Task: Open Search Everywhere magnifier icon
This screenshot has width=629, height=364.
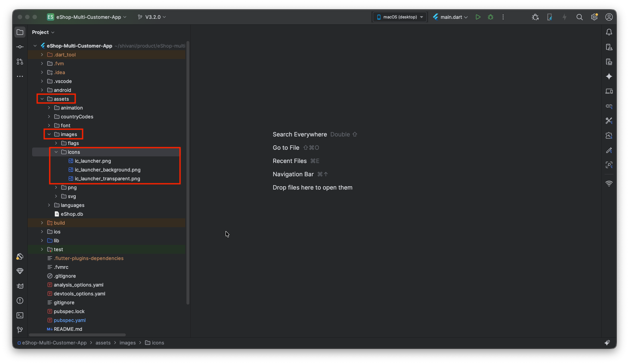Action: (580, 17)
